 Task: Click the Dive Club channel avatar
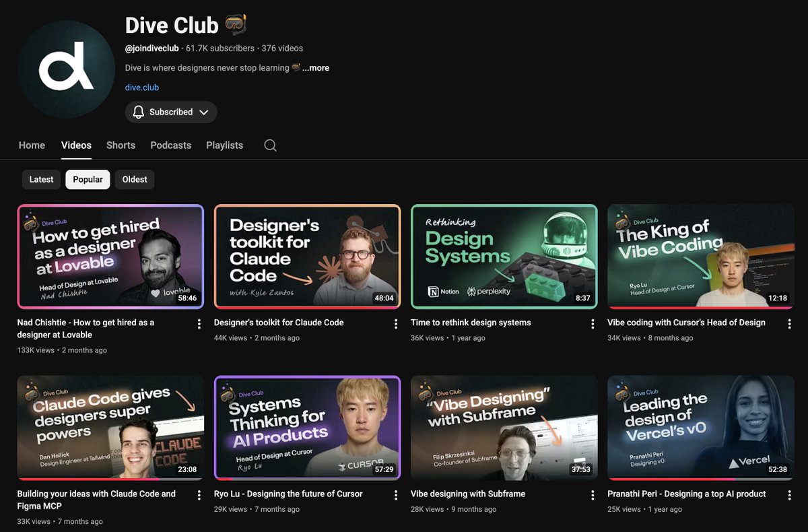[66, 69]
